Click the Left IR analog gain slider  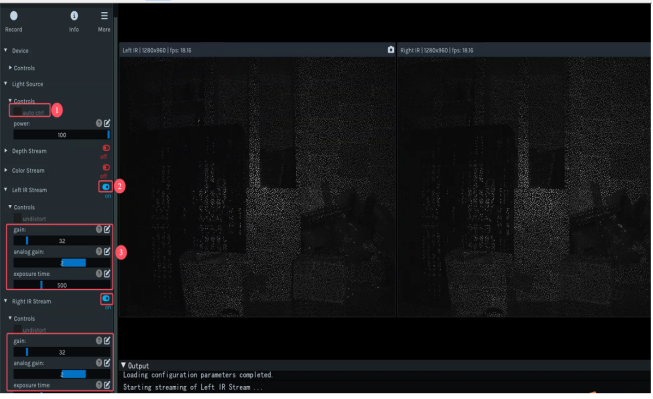[x=62, y=263]
